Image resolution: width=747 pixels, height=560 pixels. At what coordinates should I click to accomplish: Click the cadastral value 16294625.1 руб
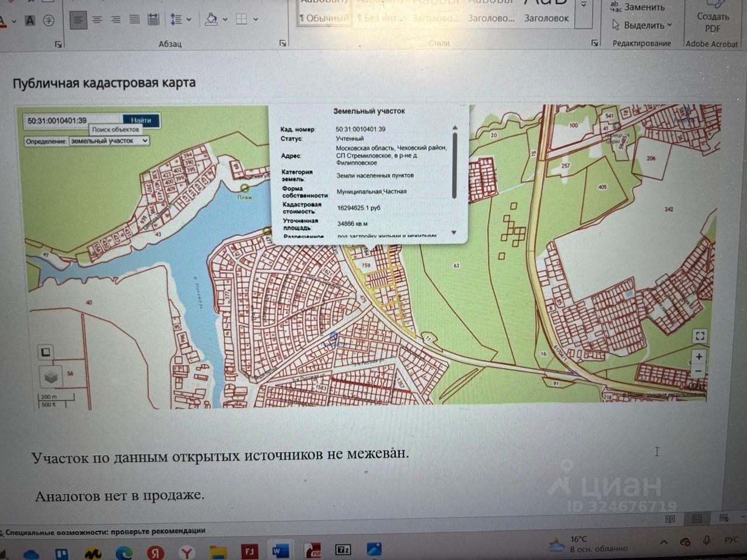(359, 208)
